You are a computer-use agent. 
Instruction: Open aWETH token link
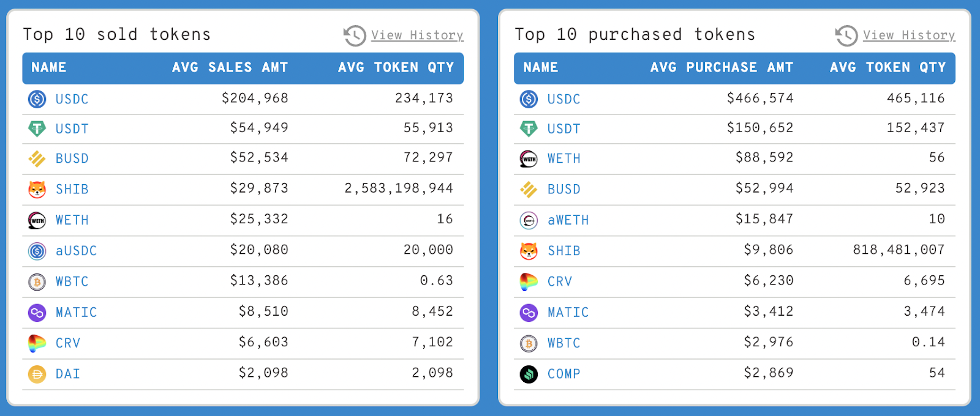568,220
